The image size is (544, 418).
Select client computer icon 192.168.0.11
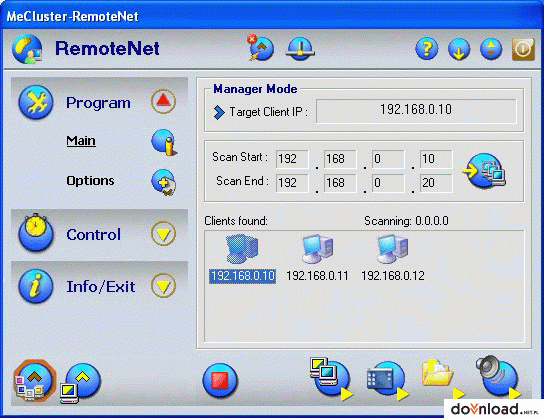click(x=317, y=249)
